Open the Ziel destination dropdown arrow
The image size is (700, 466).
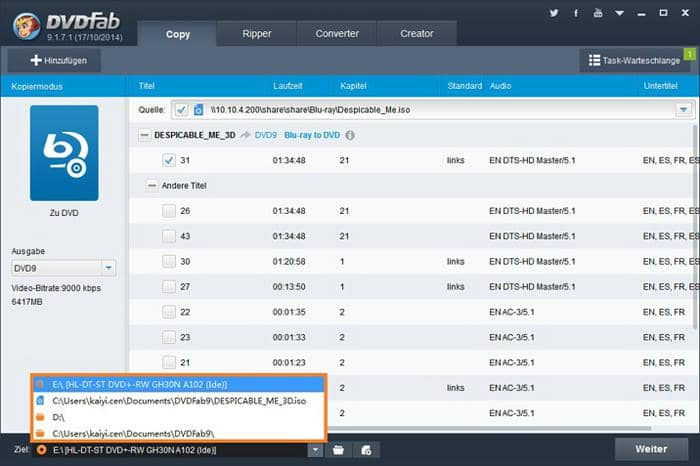(315, 450)
